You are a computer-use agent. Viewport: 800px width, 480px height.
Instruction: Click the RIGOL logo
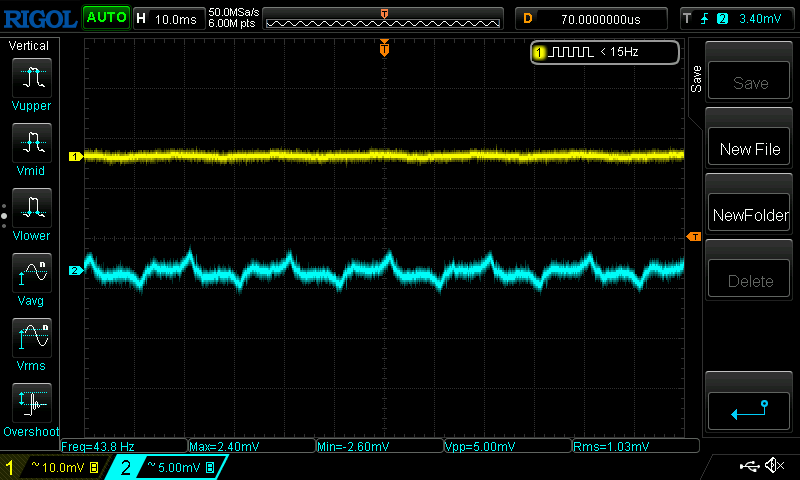[40, 19]
